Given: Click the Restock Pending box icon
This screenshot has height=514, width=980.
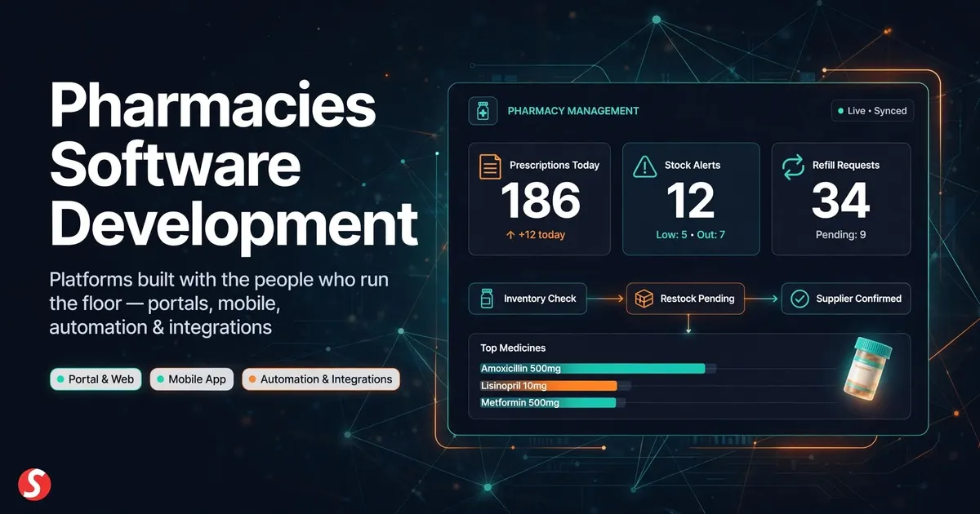Looking at the screenshot, I should (x=645, y=299).
